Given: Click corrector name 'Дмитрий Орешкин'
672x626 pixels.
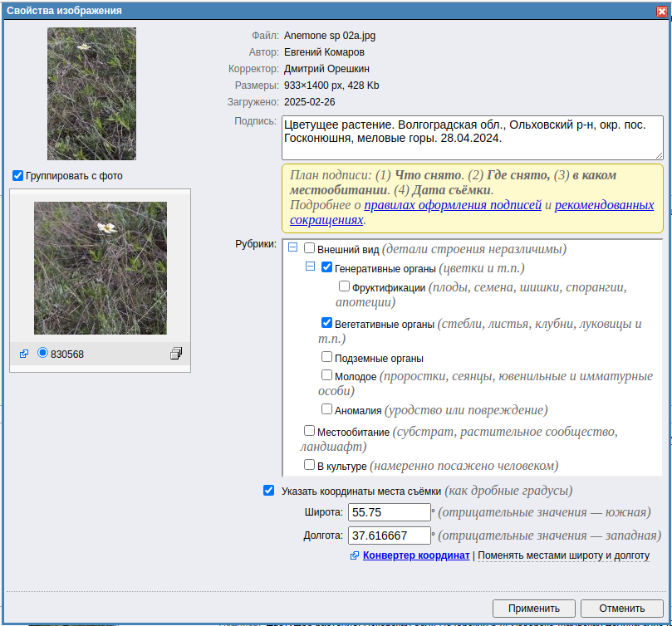Looking at the screenshot, I should 326,69.
